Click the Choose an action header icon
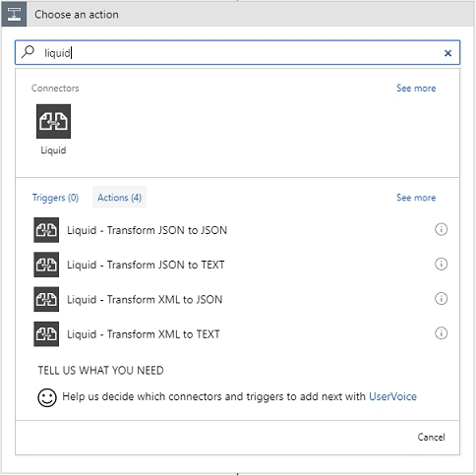476x475 pixels. pos(14,14)
